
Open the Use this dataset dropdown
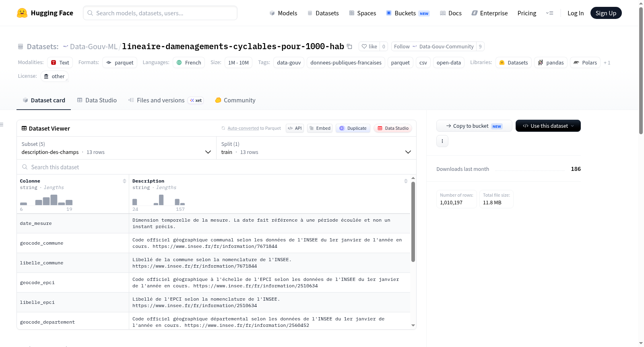point(548,126)
